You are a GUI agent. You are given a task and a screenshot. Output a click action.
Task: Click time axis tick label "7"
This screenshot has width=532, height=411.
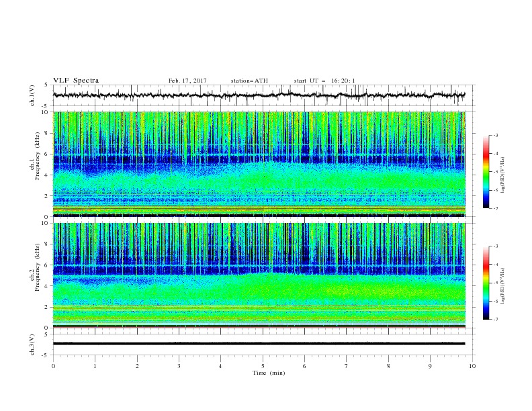coord(347,366)
